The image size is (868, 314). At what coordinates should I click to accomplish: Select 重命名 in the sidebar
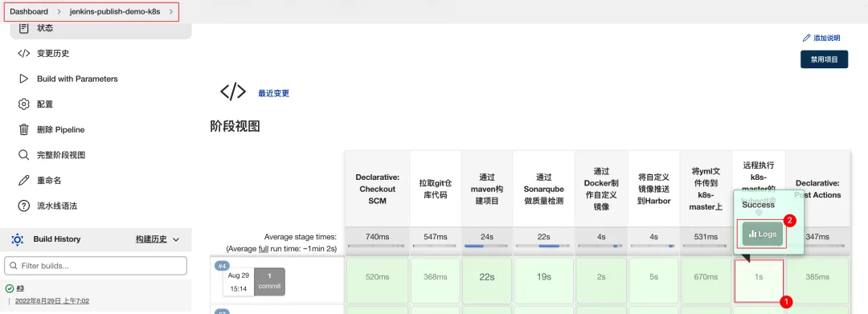(49, 181)
